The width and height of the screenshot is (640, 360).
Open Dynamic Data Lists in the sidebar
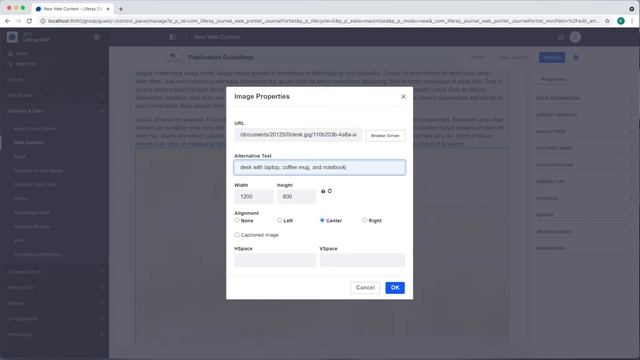tap(34, 184)
